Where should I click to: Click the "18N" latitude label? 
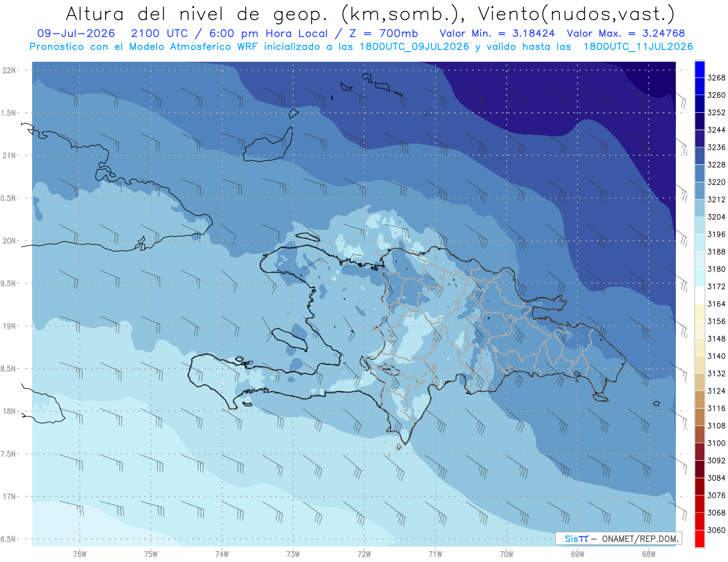pos(9,411)
